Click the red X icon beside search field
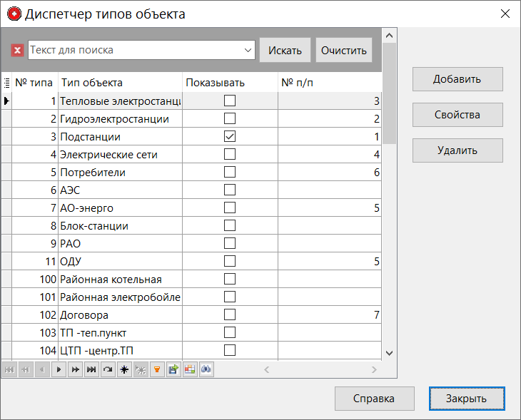Viewport: 521px width, 420px height. pyautogui.click(x=18, y=50)
